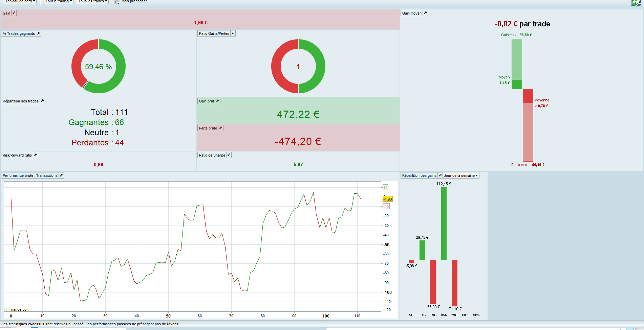This screenshot has width=644, height=330.
Task: Open the Ratio de Sharpe wrench settings
Action: (229, 155)
